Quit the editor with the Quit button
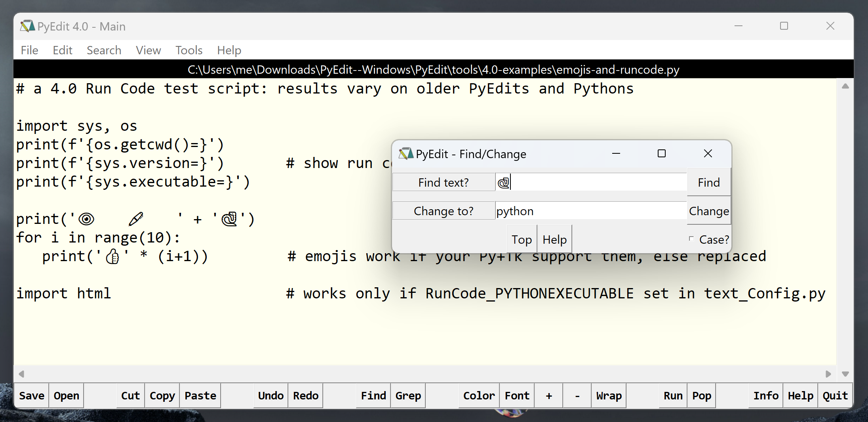The width and height of the screenshot is (868, 422). 836,395
